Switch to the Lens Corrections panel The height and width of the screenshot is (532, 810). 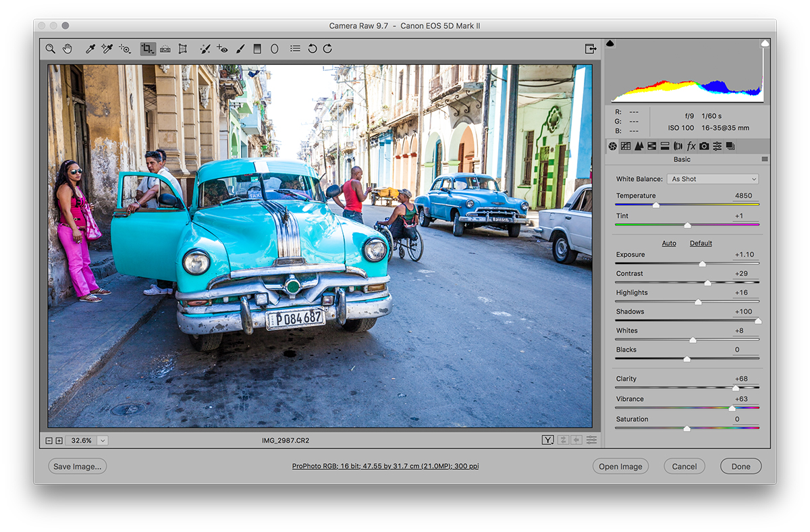coord(678,146)
